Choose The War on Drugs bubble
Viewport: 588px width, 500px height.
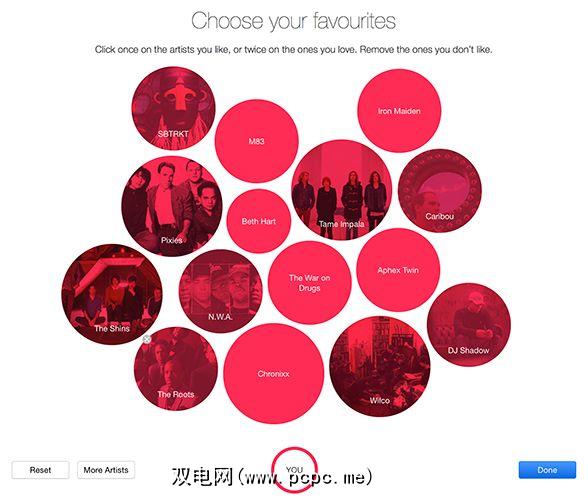309,282
